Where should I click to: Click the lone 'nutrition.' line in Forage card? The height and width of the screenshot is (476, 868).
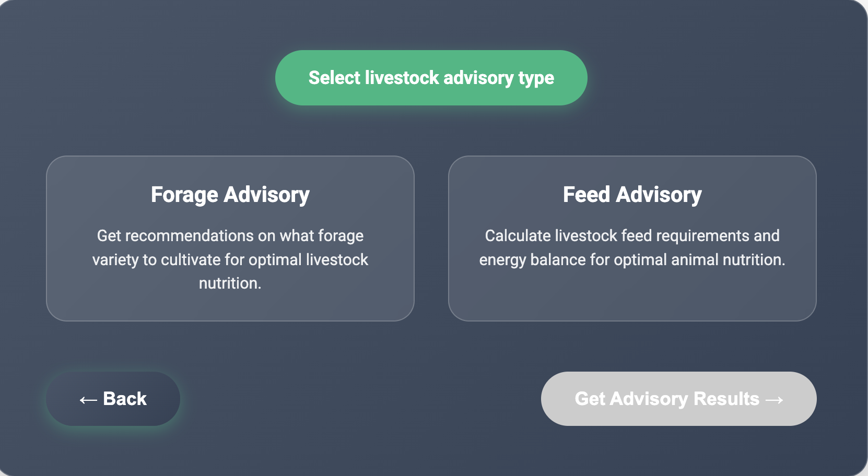230,283
